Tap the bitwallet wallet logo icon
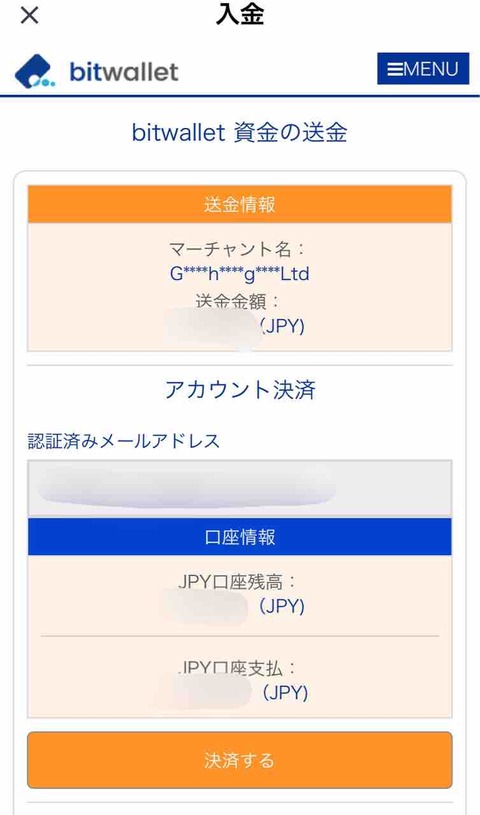Screen dimensions: 480x815 [x=34, y=71]
